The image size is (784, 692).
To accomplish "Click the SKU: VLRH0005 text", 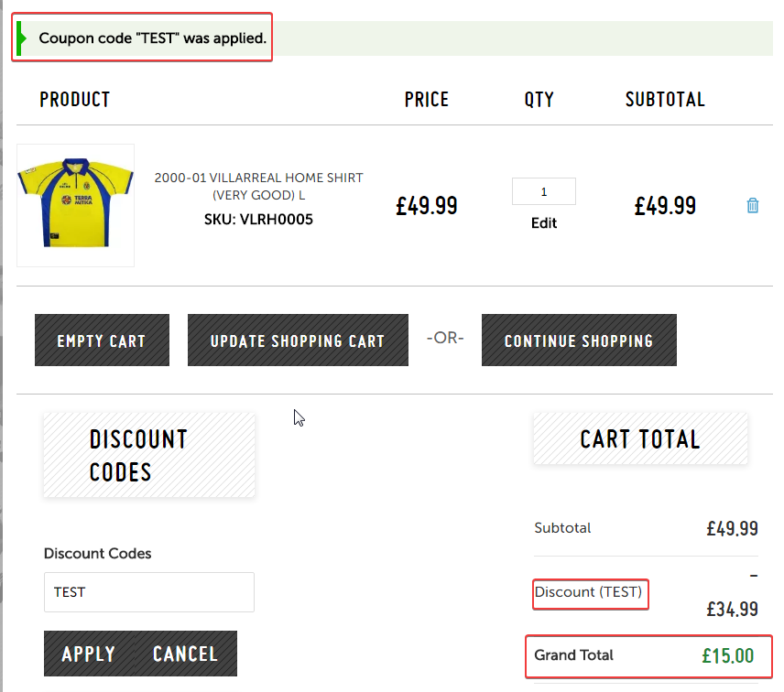I will (258, 220).
